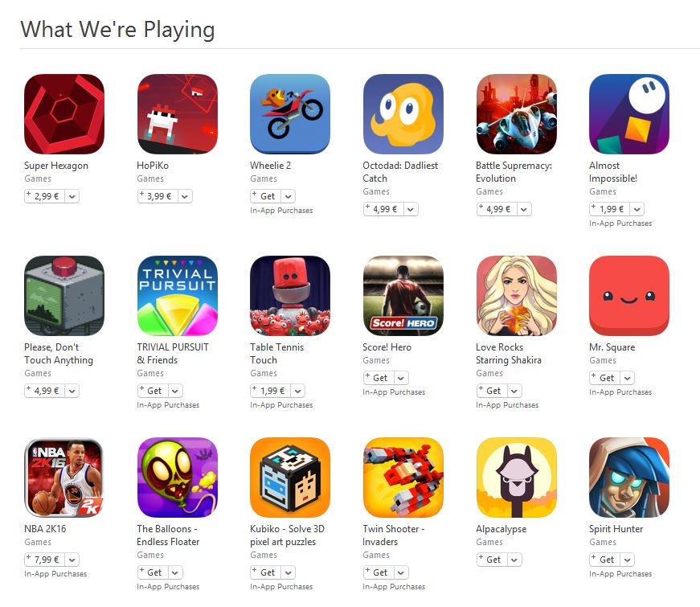Open the Score! Hero app icon
Screen dimensions: 700x607
[x=403, y=296]
